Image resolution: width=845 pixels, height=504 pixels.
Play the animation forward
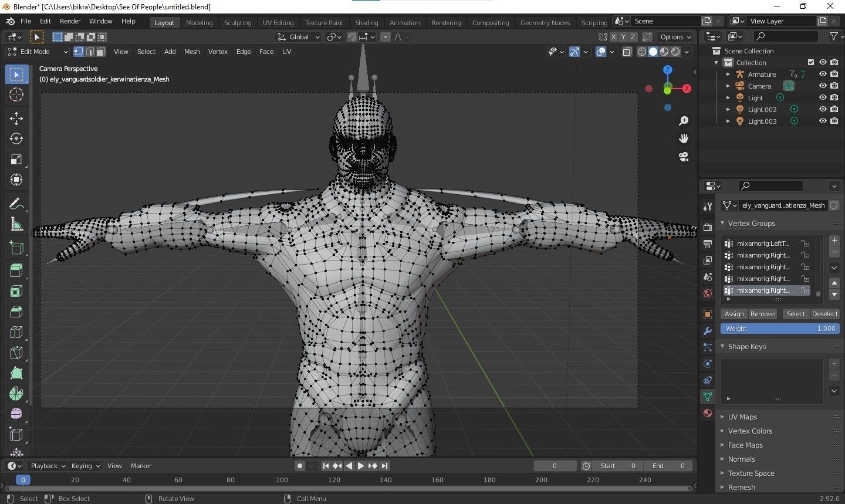coord(361,466)
